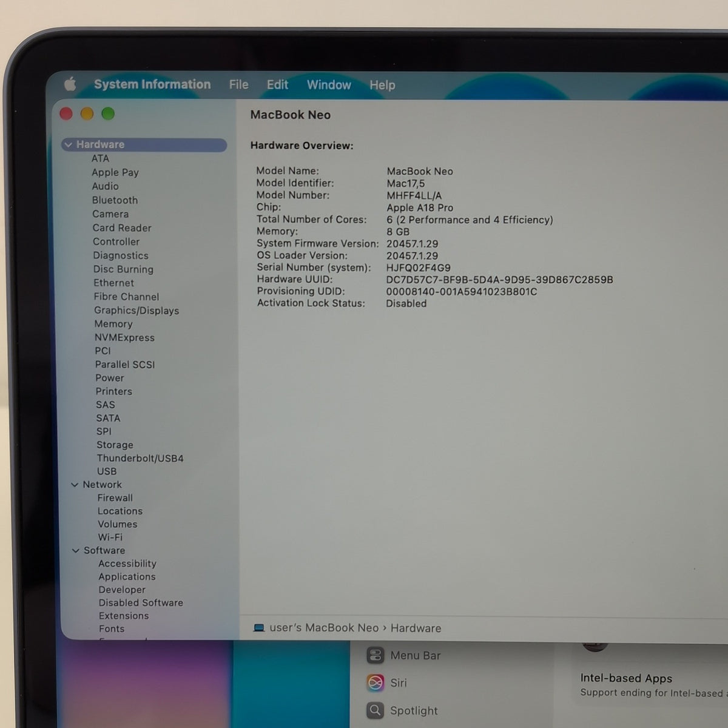This screenshot has width=728, height=728.
Task: Open the System Information menu
Action: pyautogui.click(x=152, y=84)
